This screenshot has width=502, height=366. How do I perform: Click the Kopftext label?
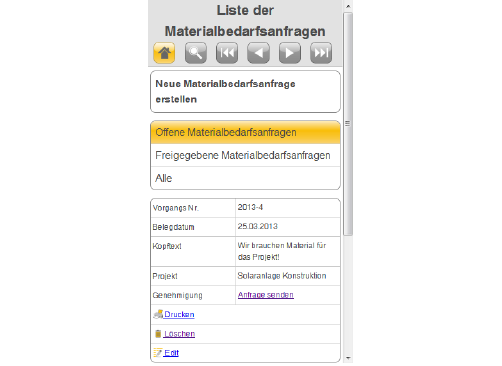[167, 246]
